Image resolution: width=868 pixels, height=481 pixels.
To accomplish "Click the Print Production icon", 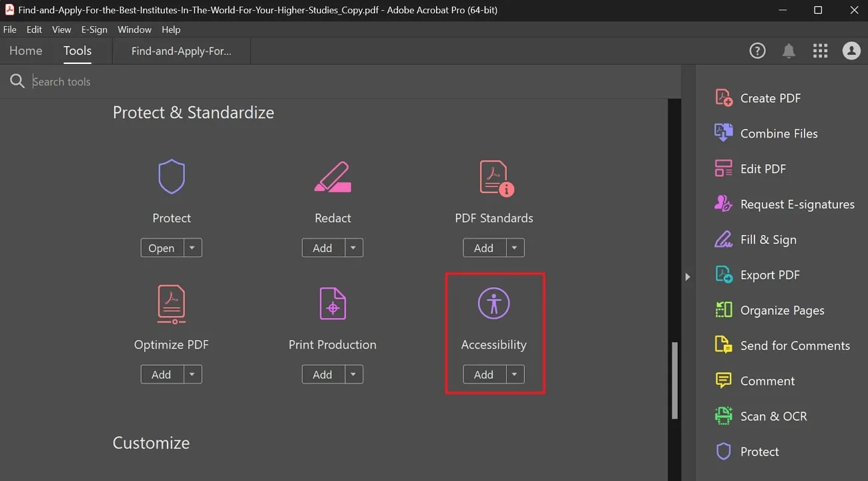I will 333,304.
